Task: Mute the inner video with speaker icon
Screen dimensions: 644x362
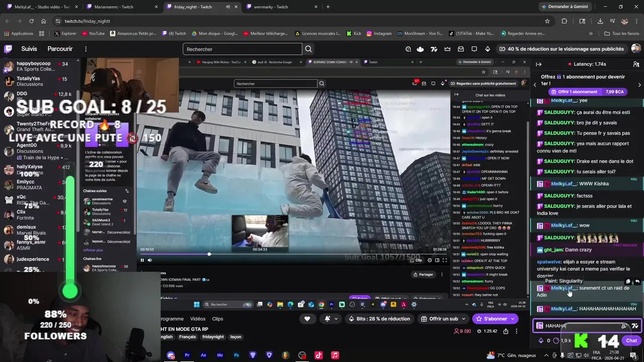Action: [x=149, y=260]
